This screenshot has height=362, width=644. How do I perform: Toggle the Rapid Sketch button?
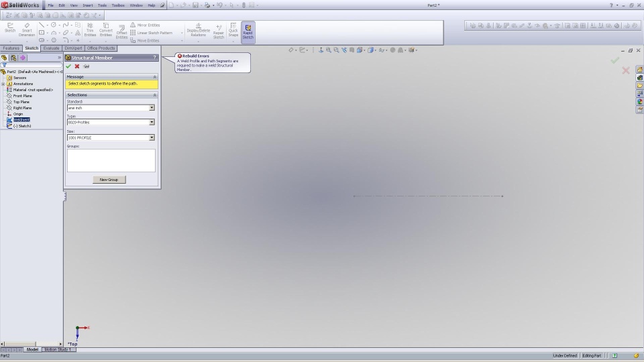click(x=248, y=32)
